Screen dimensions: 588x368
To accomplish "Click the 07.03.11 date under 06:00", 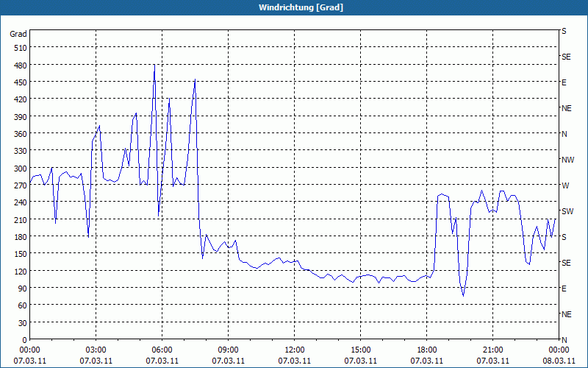I will coord(162,361).
